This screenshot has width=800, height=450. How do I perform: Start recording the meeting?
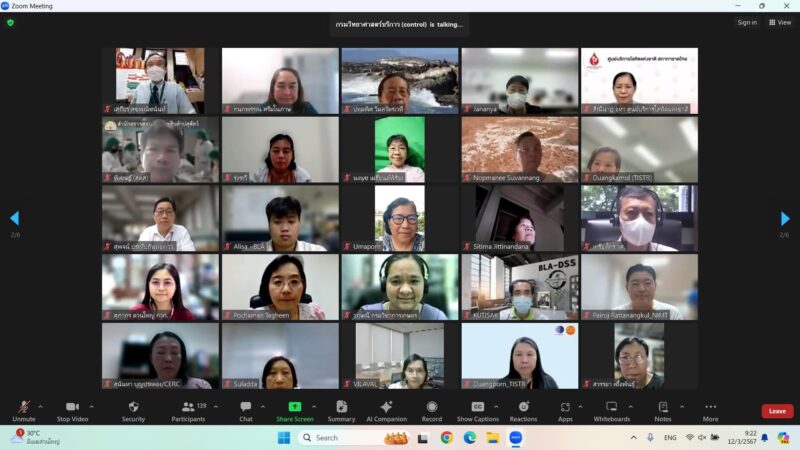[432, 411]
